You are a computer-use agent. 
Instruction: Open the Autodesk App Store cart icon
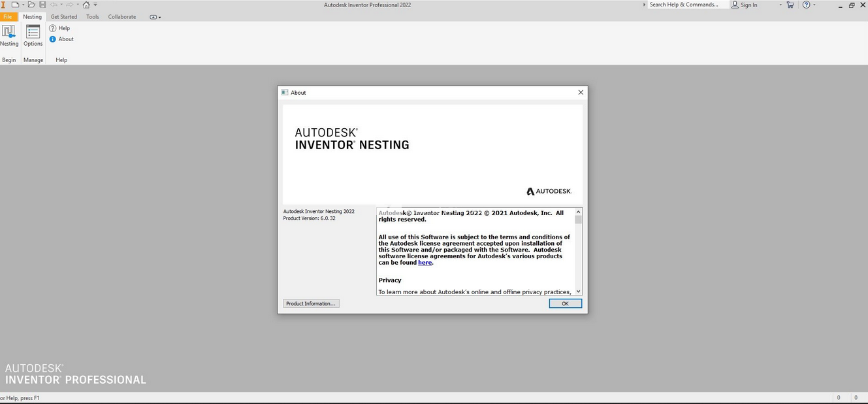(790, 5)
